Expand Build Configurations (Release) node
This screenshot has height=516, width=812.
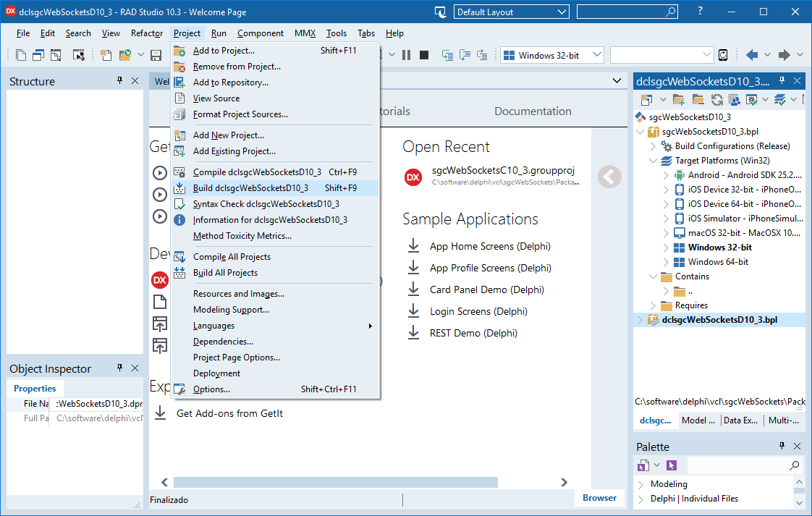click(x=653, y=146)
